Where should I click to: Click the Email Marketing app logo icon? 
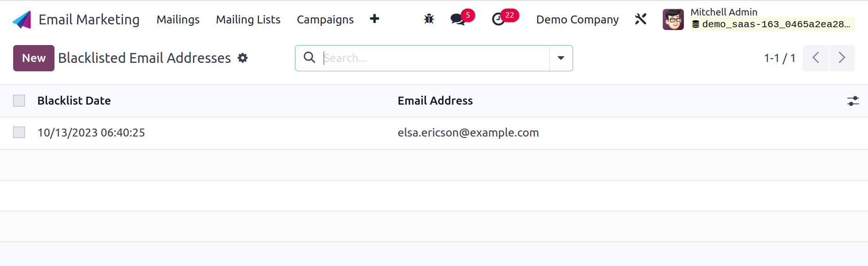point(22,20)
